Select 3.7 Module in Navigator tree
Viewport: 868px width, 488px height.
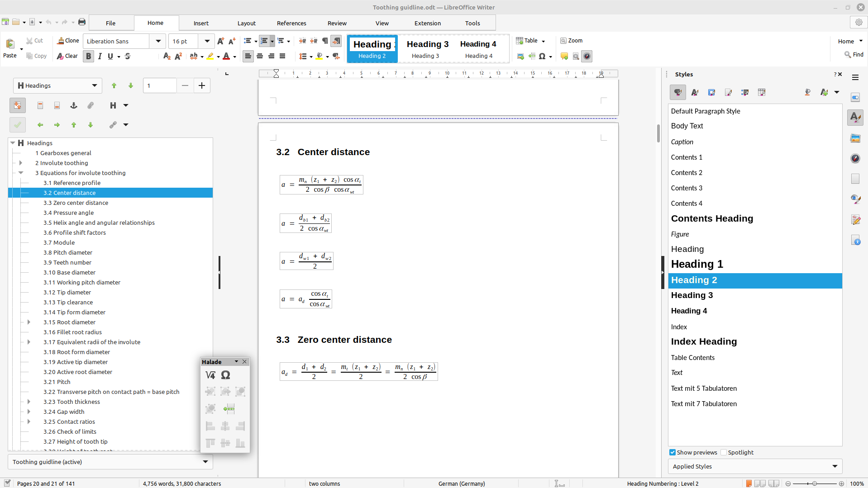[x=59, y=242]
